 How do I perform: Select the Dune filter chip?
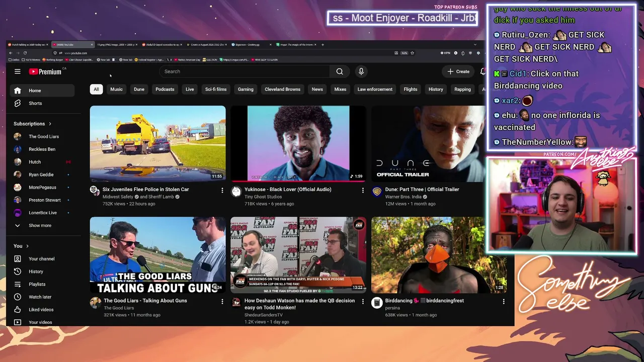[x=139, y=89]
